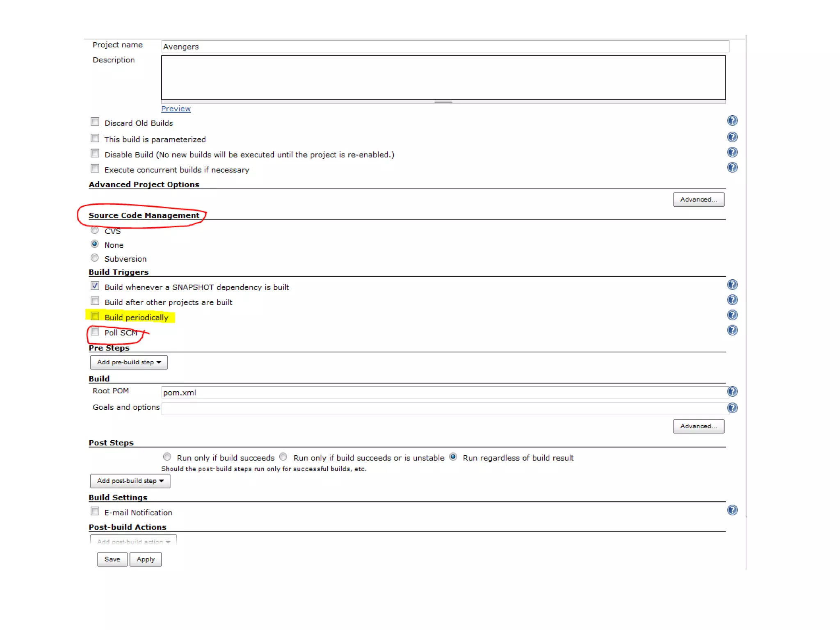Screen dimensions: 840x630
Task: Open help icon for parameterized build option
Action: 732,137
